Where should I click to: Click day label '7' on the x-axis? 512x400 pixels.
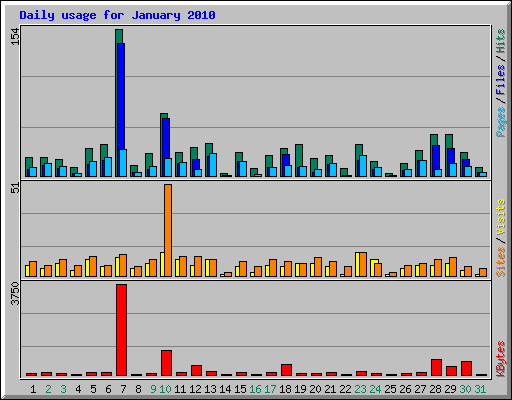123,389
